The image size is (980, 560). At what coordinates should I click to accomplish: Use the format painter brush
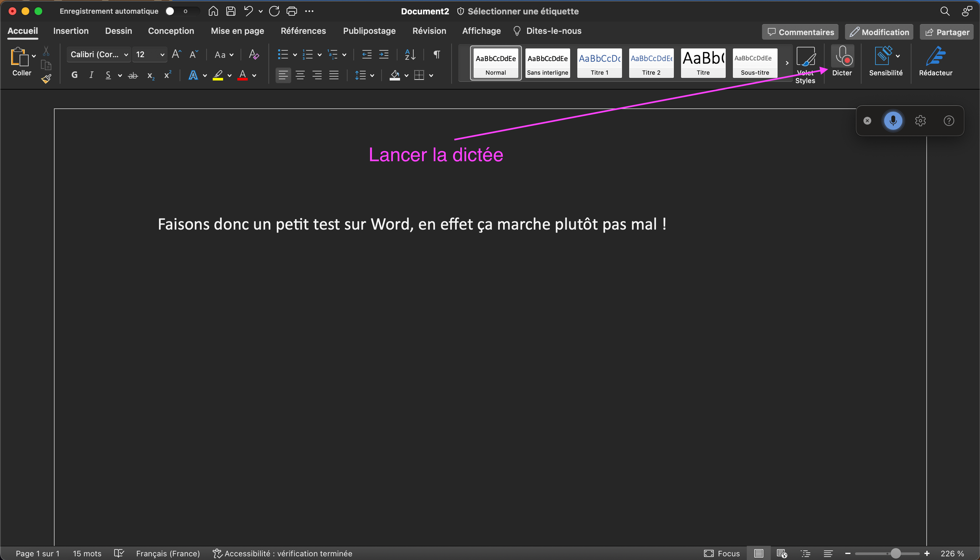(46, 79)
